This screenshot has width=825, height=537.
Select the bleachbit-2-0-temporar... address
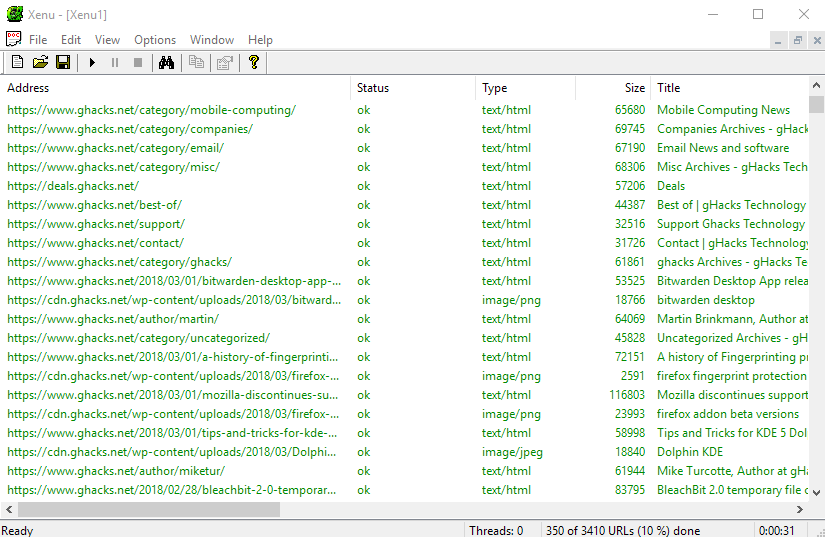[172, 490]
